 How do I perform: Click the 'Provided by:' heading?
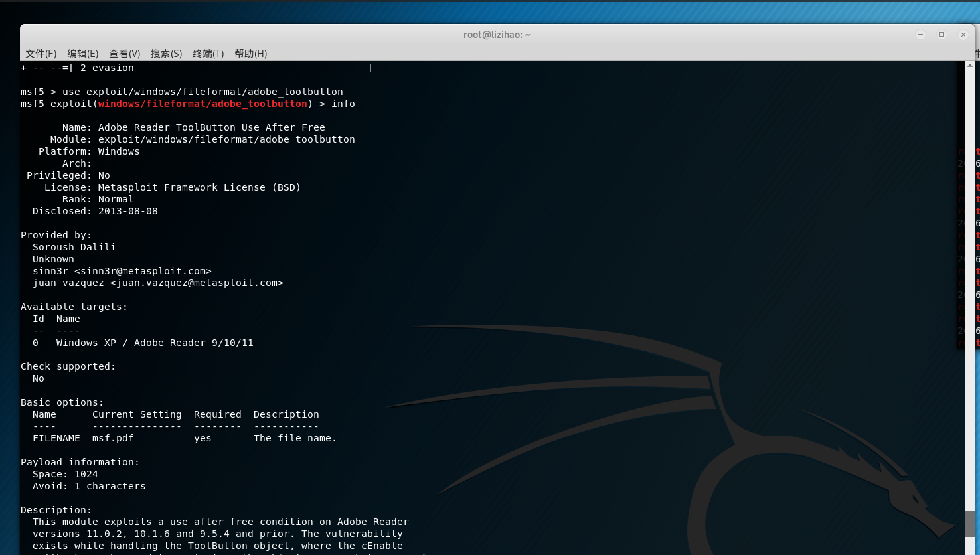(x=56, y=235)
